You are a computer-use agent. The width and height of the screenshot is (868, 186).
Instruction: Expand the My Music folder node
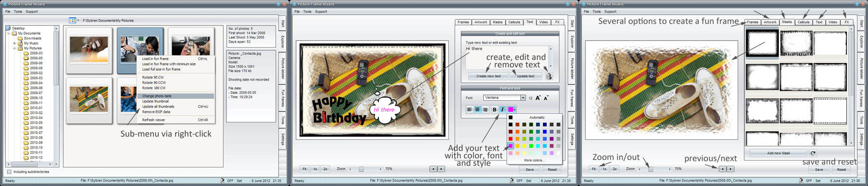pyautogui.click(x=14, y=43)
